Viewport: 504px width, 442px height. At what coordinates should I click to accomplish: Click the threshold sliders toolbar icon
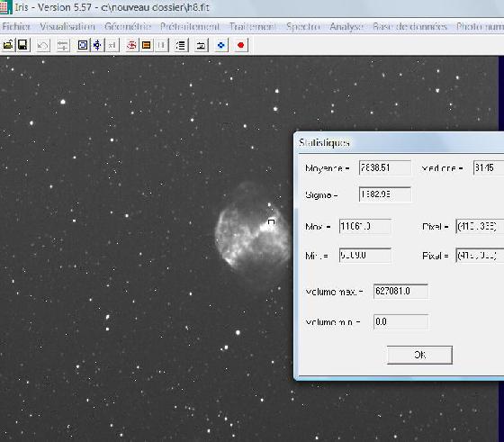[63, 45]
